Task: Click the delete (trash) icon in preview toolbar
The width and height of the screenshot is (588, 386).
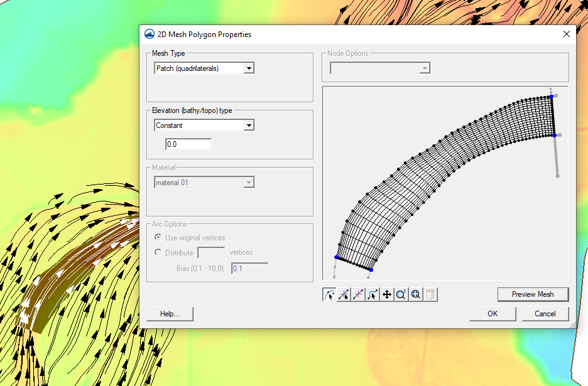Action: coord(430,294)
